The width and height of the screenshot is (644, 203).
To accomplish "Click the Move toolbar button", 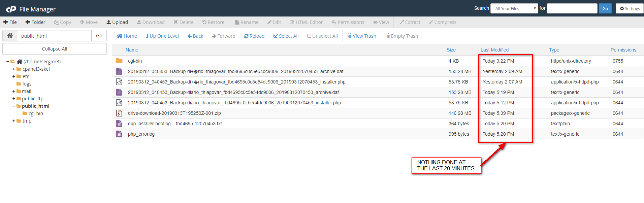I will coord(89,22).
